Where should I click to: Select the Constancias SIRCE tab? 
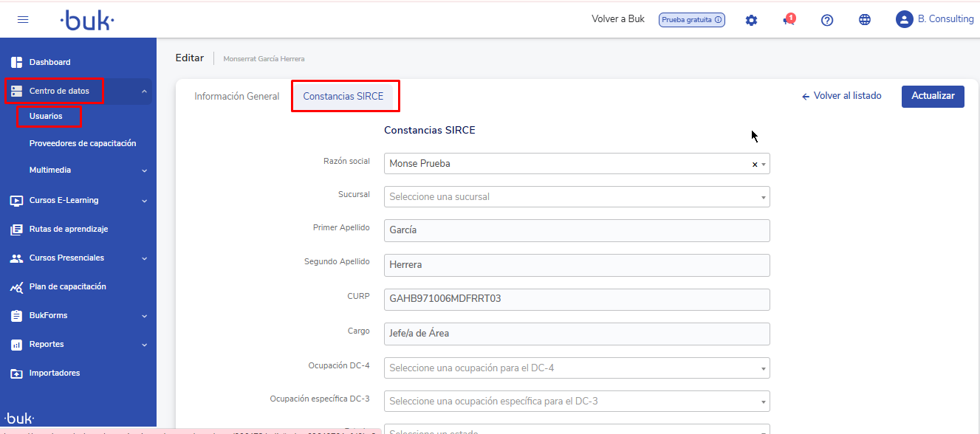343,97
